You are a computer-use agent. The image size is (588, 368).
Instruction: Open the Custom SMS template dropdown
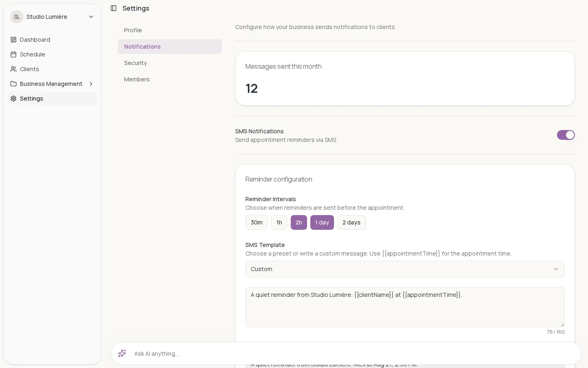point(405,269)
